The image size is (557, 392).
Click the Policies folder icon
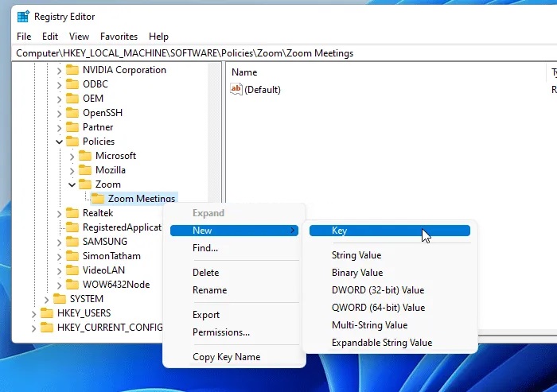click(72, 142)
